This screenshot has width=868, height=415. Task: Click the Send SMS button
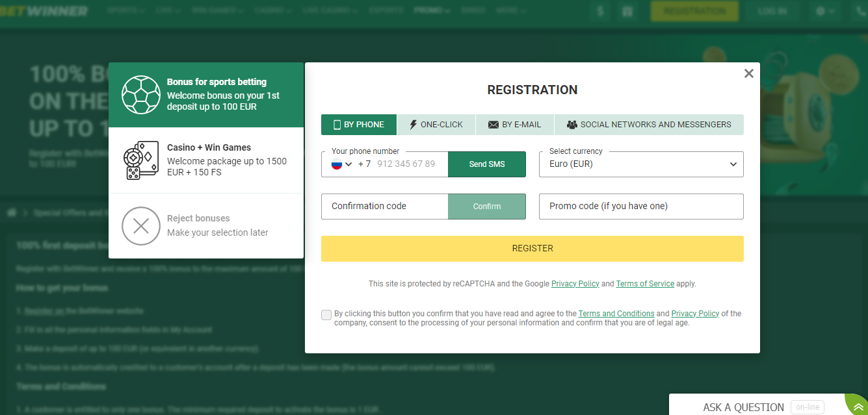click(x=487, y=164)
